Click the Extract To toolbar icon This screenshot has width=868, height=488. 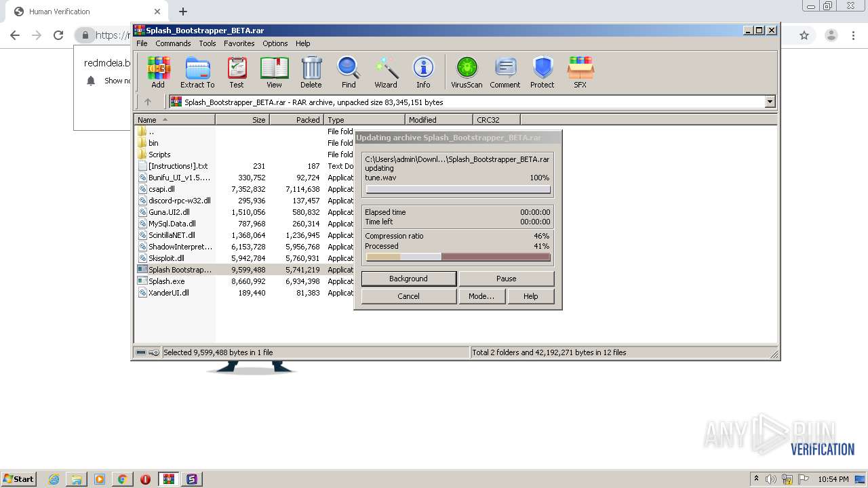click(197, 73)
